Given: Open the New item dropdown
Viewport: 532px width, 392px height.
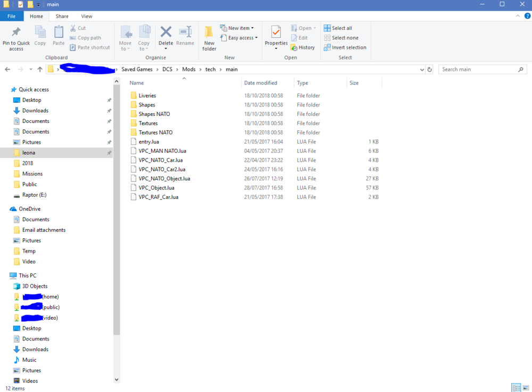Looking at the screenshot, I should [237, 28].
